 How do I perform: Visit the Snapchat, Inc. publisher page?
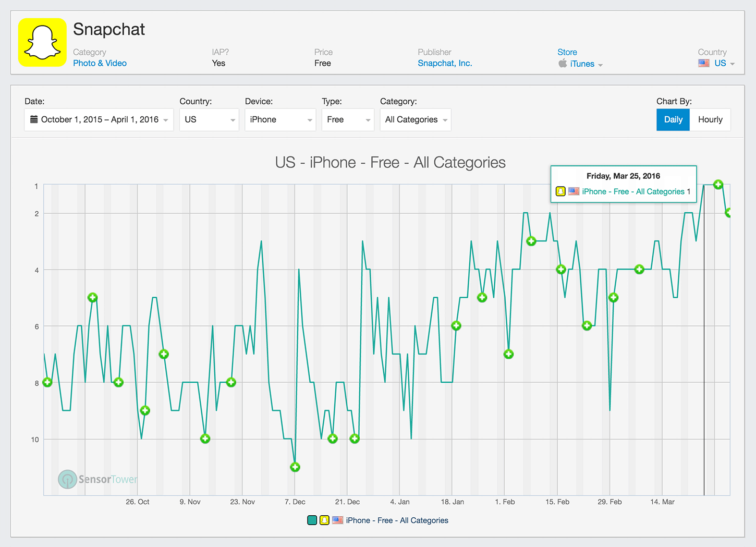coord(444,63)
